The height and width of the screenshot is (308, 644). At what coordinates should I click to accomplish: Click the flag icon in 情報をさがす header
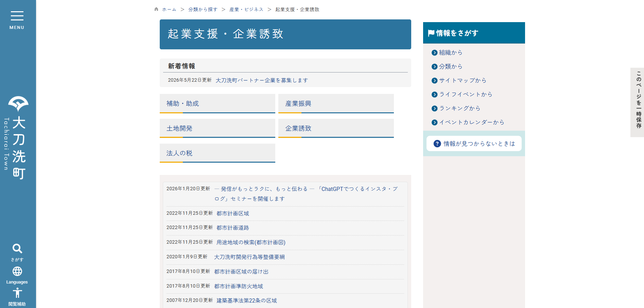point(431,33)
